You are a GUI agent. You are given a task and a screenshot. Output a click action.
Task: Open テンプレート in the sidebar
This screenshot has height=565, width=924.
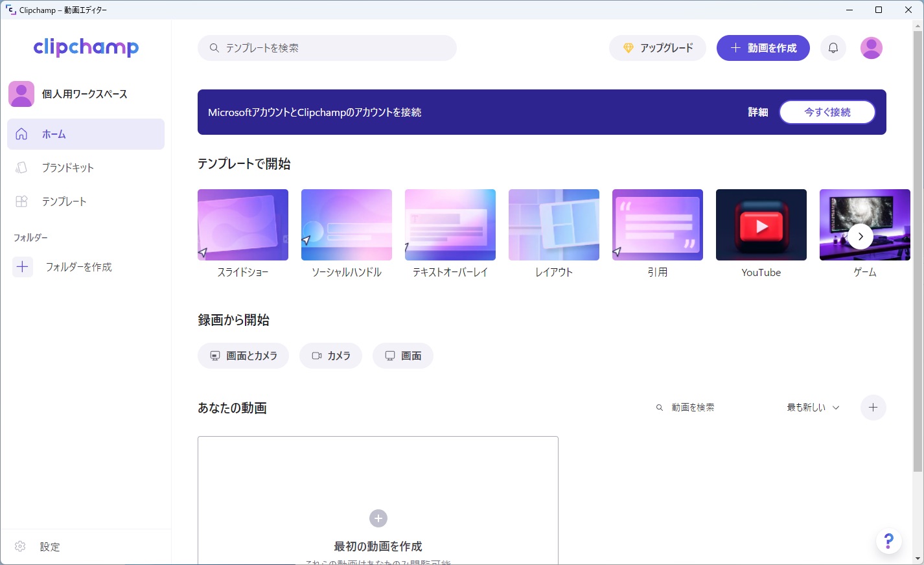pyautogui.click(x=86, y=202)
